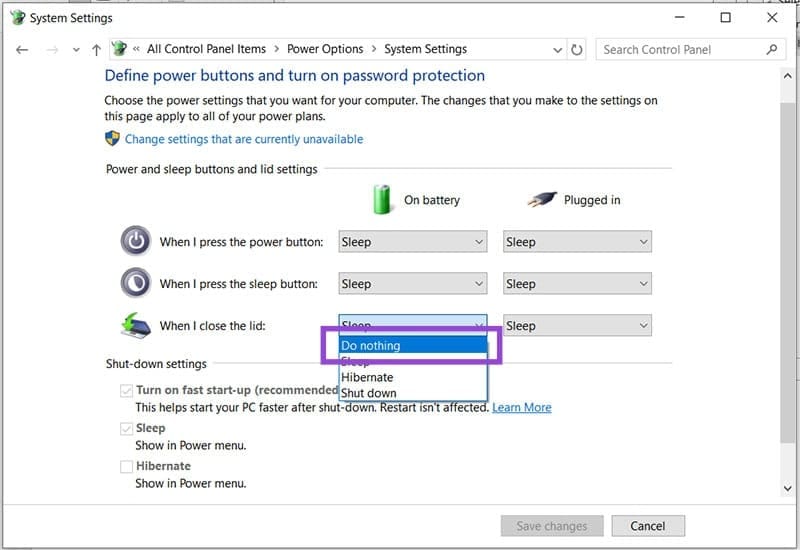Open the Learn More link
This screenshot has width=800, height=550.
(x=521, y=407)
